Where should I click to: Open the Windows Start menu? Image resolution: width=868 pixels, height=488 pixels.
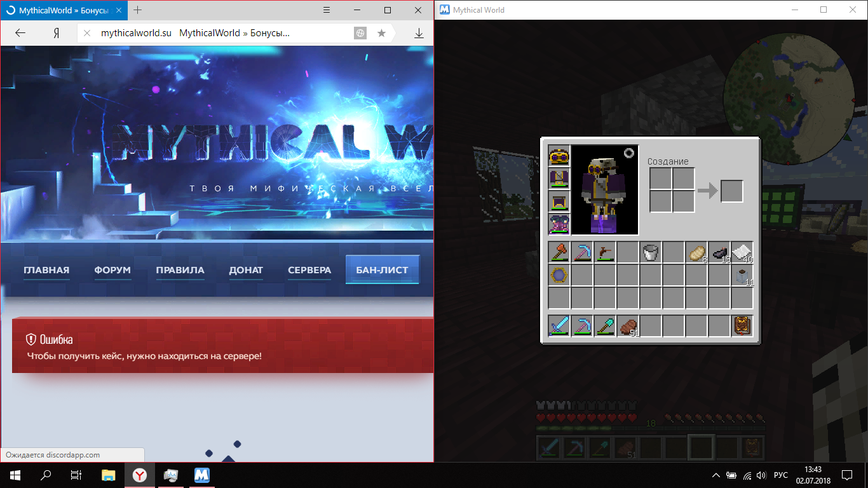pos(15,475)
